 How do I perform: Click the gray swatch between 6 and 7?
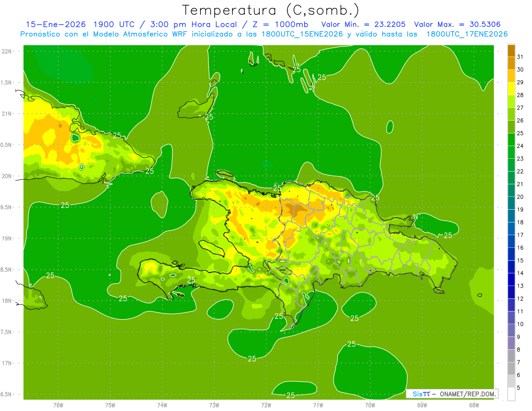(x=511, y=369)
